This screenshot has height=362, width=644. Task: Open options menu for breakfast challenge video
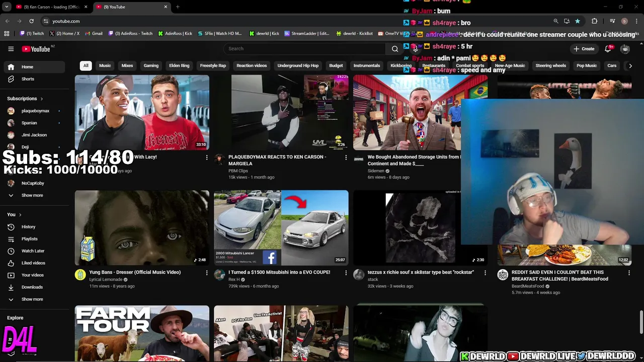[x=629, y=273]
